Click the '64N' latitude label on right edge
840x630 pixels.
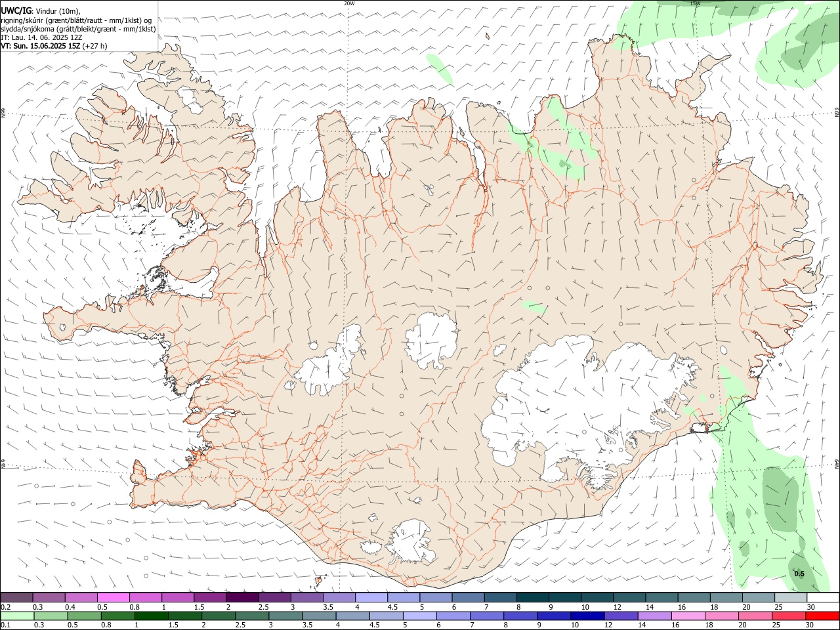[837, 463]
